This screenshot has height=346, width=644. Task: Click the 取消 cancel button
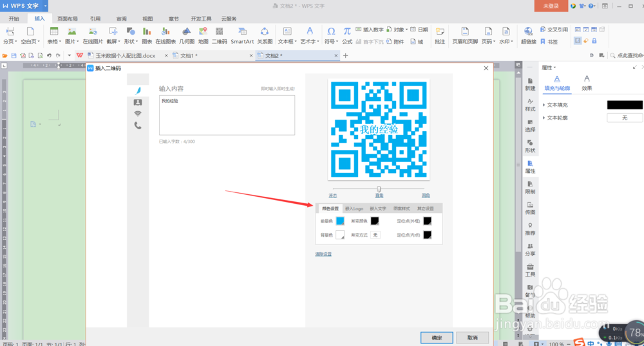tap(472, 338)
